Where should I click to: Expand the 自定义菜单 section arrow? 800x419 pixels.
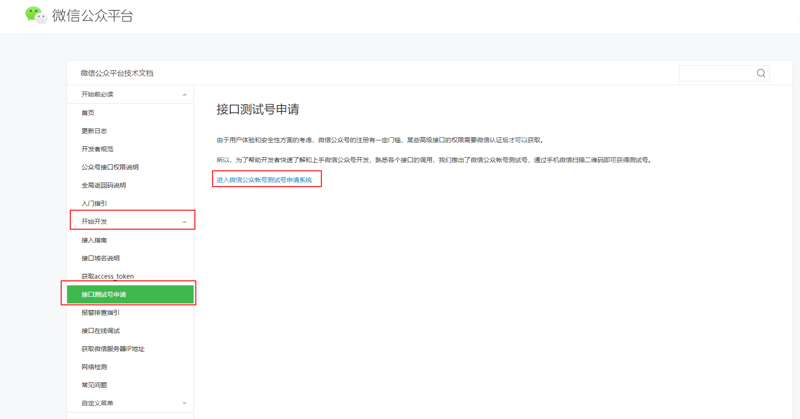185,403
